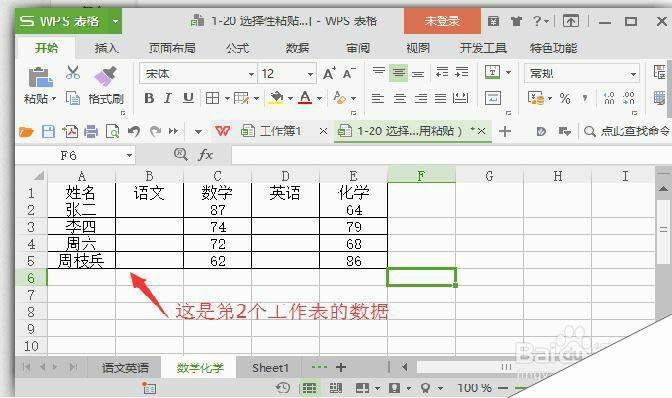Zoom out with minus button
This screenshot has height=398, width=672.
(503, 388)
